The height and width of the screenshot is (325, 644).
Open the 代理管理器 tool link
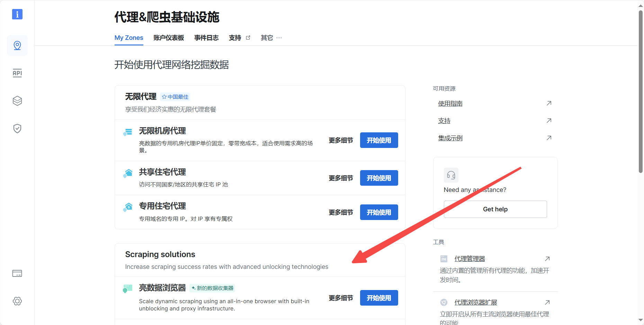pyautogui.click(x=470, y=259)
